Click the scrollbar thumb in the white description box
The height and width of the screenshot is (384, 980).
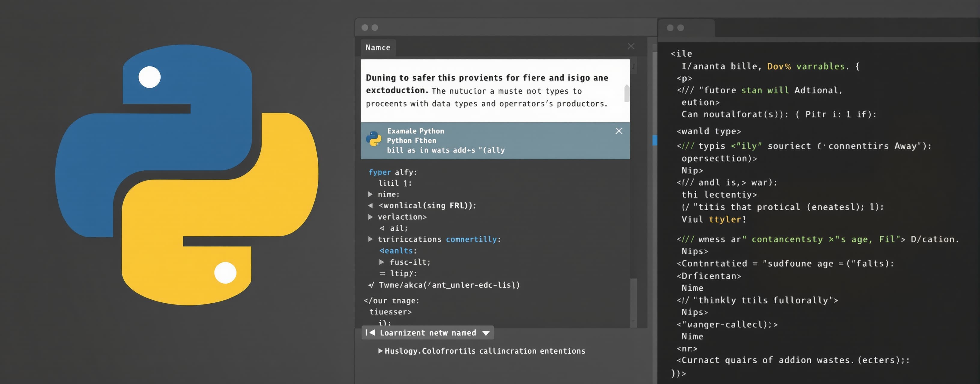point(627,94)
